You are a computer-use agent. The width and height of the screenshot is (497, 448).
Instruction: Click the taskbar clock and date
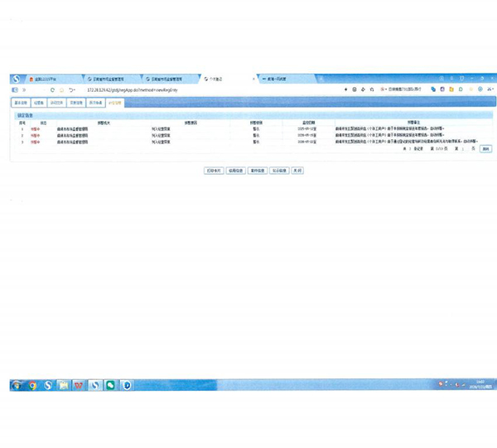(x=480, y=384)
